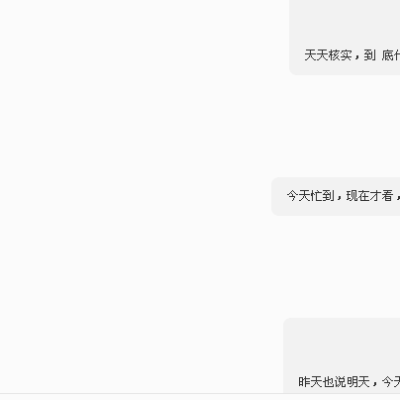
Task: Click the empty chat background on the left
Action: coord(133,197)
